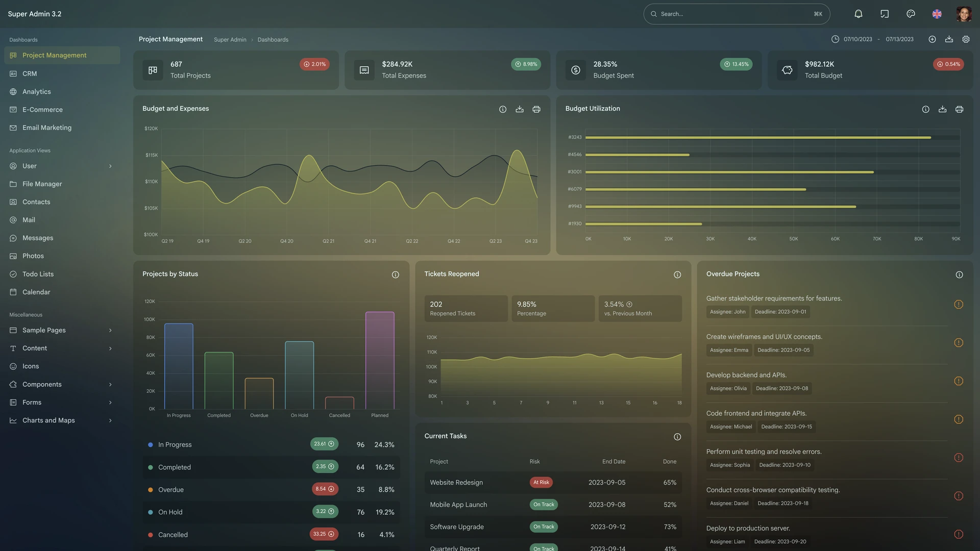
Task: Click the 202 Reopened Tickets card
Action: [x=465, y=309]
